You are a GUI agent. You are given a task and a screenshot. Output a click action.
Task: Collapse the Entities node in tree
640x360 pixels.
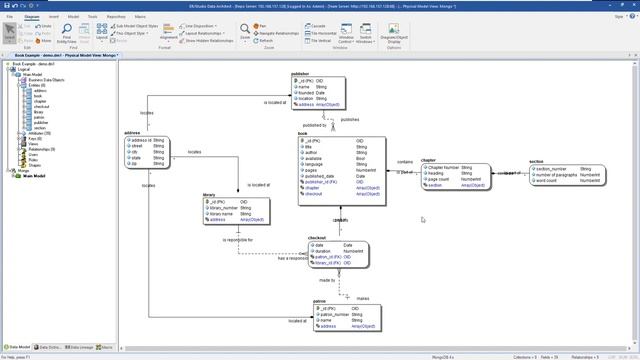click(19, 85)
